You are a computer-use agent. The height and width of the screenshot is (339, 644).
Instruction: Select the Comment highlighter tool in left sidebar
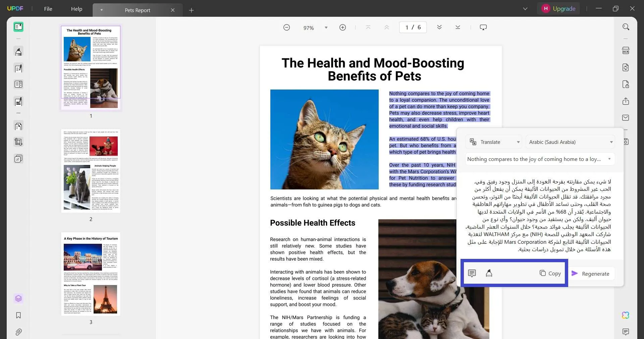click(18, 52)
